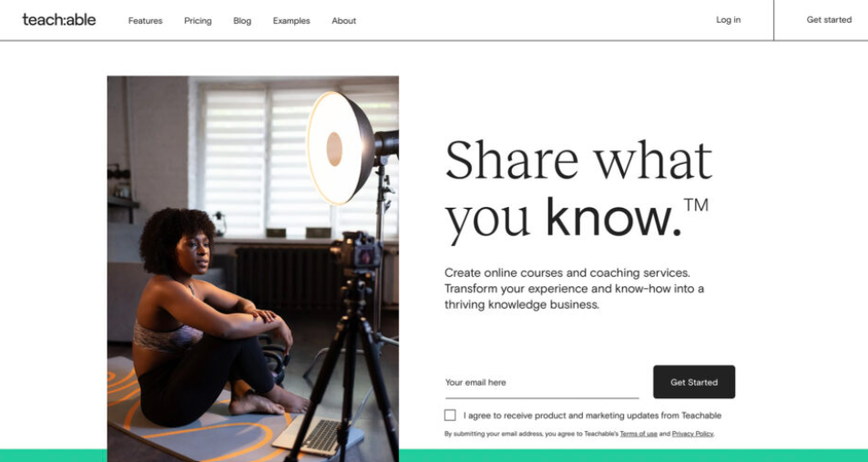Screen dimensions: 868x462
Task: Open the About page
Action: tap(343, 20)
